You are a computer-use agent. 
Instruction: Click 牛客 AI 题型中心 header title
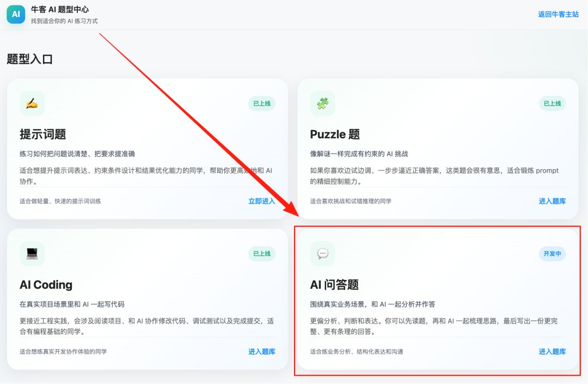pos(60,10)
